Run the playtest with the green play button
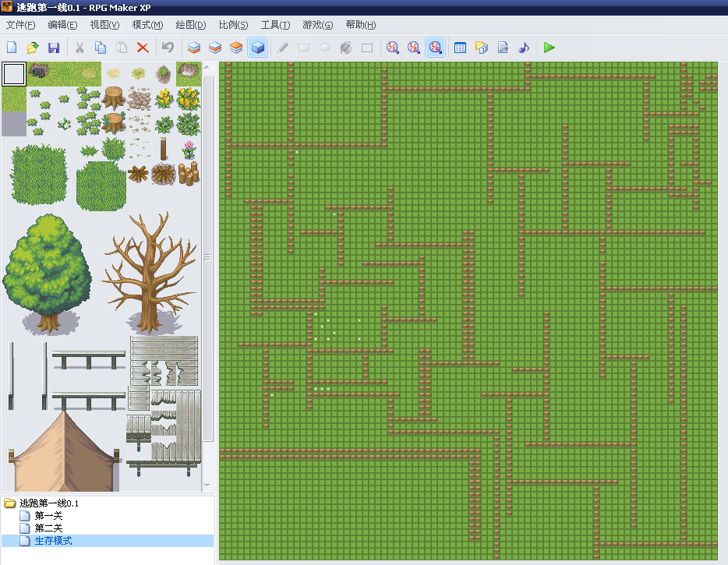Image resolution: width=728 pixels, height=565 pixels. click(x=550, y=48)
